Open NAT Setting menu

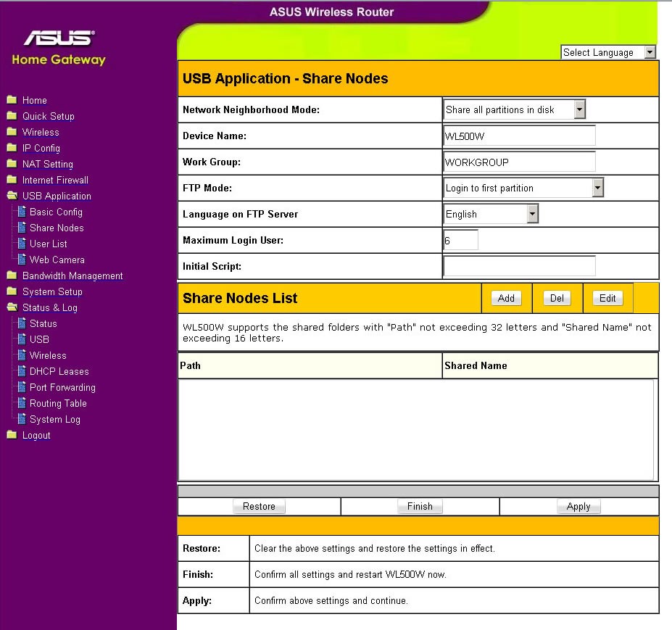tap(48, 164)
